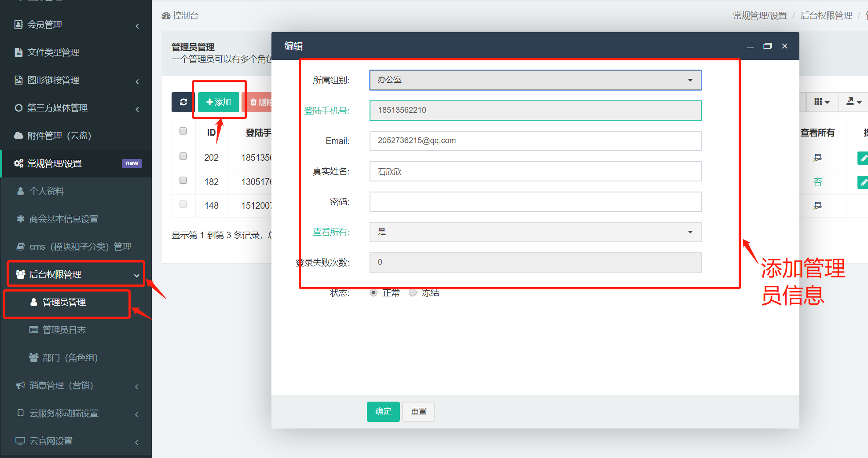Open 管理员日志 submenu item
This screenshot has width=868, height=458.
click(64, 330)
